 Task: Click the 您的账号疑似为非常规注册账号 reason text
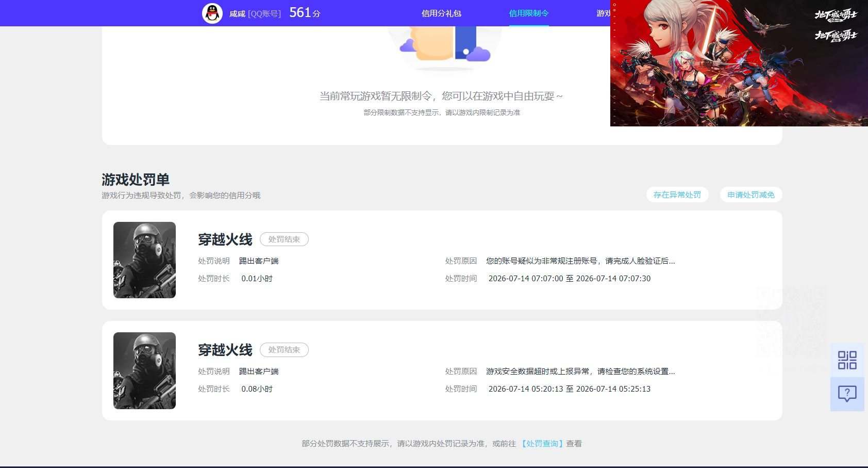coord(580,261)
